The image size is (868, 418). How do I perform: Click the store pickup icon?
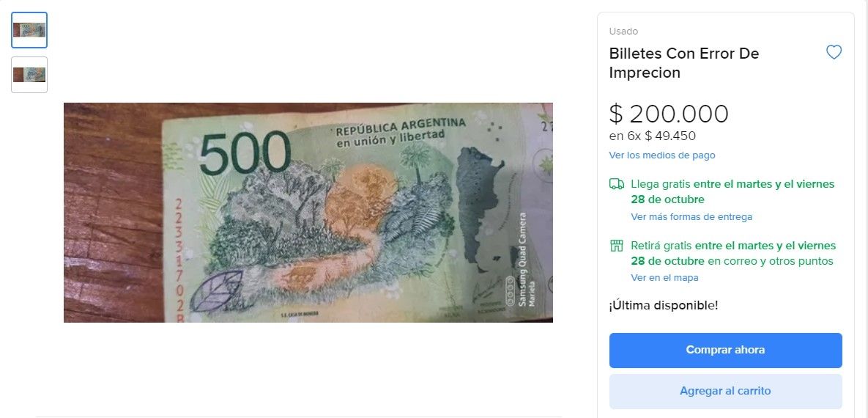(617, 246)
